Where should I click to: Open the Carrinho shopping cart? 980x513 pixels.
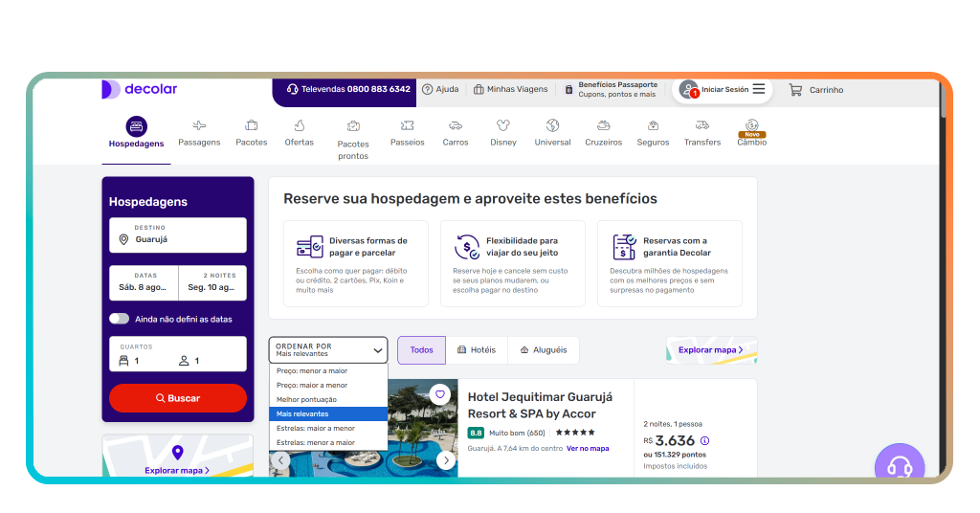(x=816, y=90)
